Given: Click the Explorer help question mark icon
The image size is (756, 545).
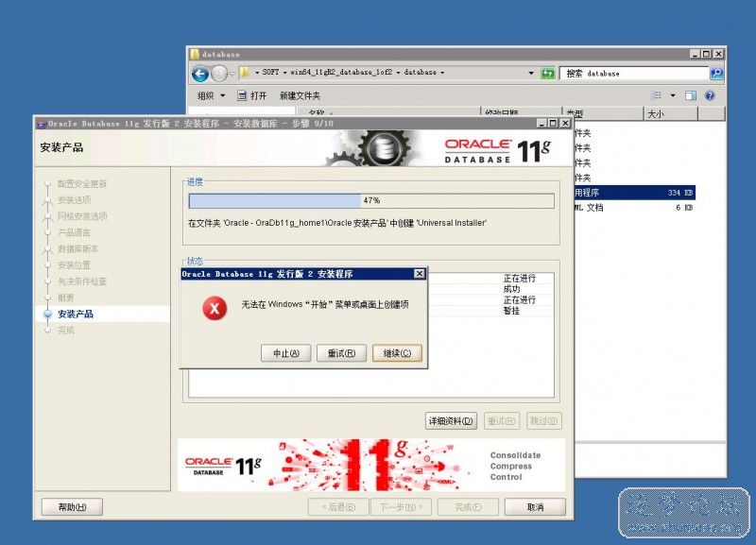Looking at the screenshot, I should pos(710,95).
